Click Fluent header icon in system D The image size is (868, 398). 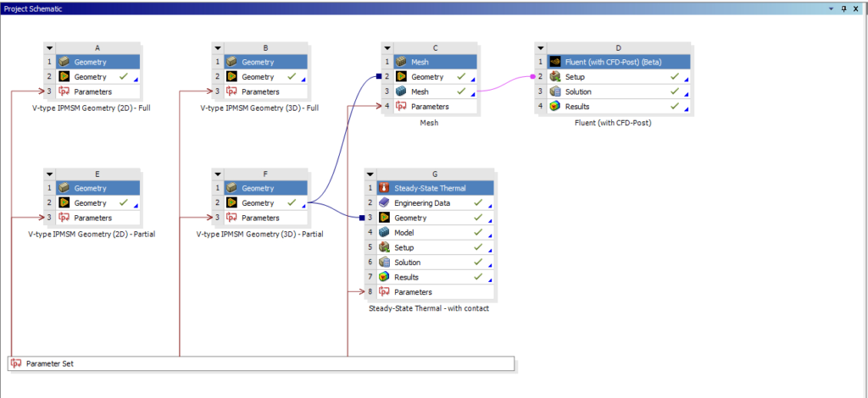coord(554,62)
